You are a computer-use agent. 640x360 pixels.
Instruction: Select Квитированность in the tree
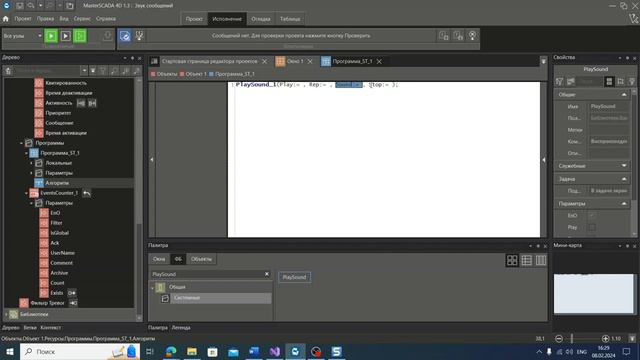66,83
